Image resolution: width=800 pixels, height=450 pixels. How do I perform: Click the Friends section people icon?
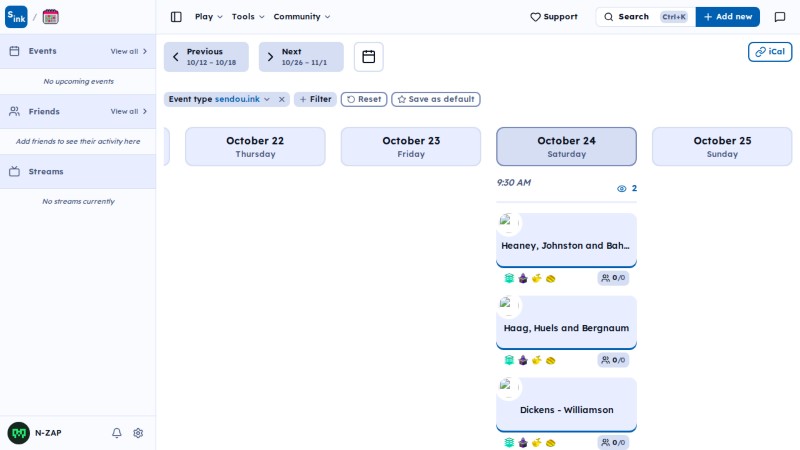tap(14, 111)
